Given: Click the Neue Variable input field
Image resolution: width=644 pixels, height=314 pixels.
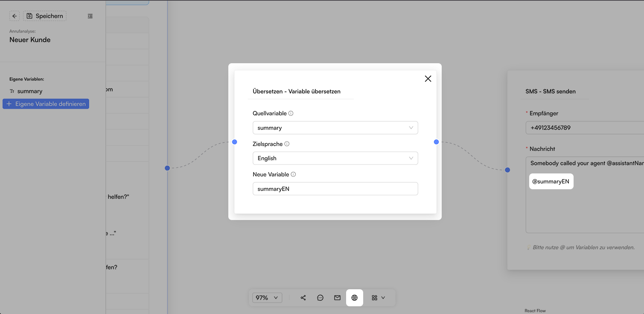Looking at the screenshot, I should pos(335,189).
